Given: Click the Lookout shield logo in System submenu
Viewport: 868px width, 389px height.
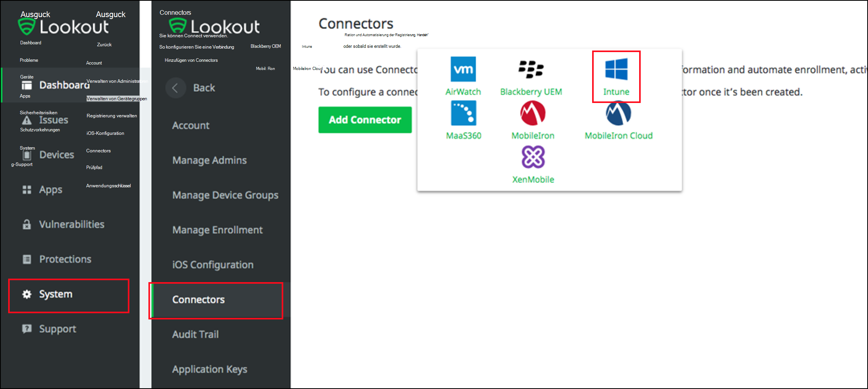Looking at the screenshot, I should coord(178,26).
